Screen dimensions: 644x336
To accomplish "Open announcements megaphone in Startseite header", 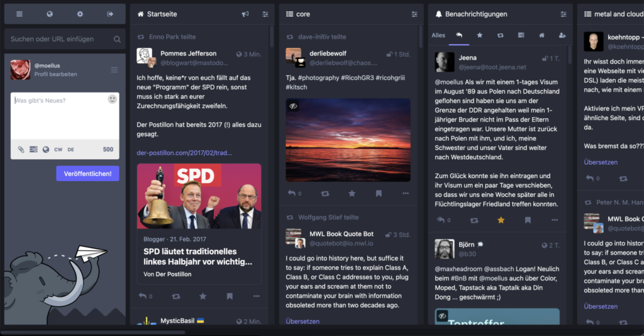I will tap(245, 14).
